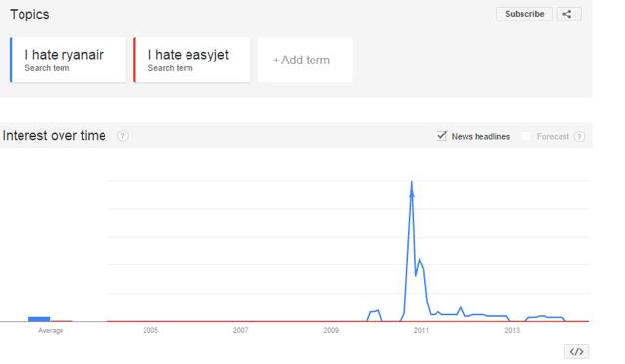
Task: Click the 2013 label on the time axis
Action: coord(512,330)
